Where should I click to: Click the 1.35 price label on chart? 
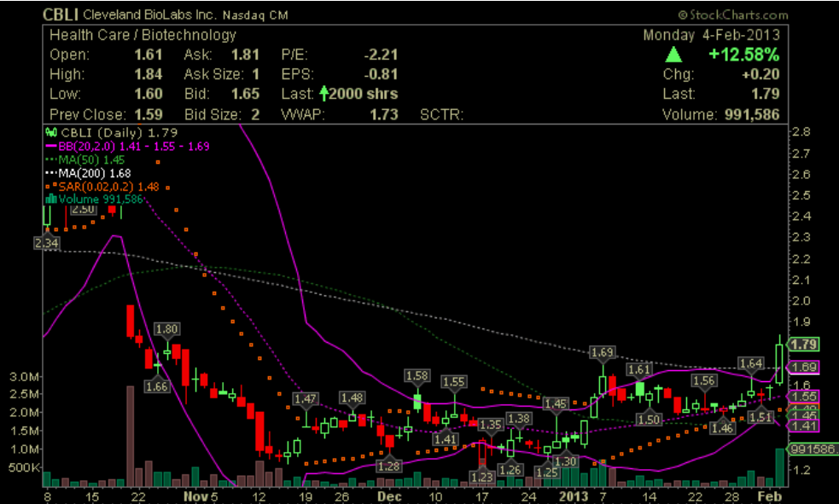[x=491, y=425]
